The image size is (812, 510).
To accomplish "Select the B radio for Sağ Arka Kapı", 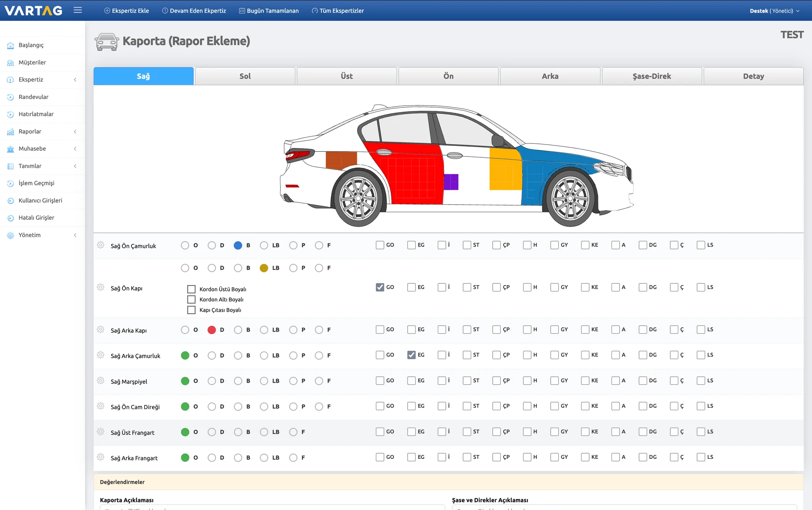I will point(238,330).
